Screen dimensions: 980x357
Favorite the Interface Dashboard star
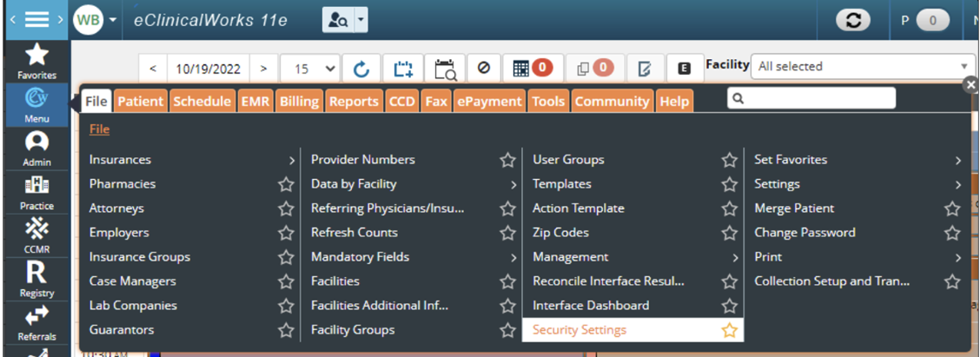tap(730, 307)
